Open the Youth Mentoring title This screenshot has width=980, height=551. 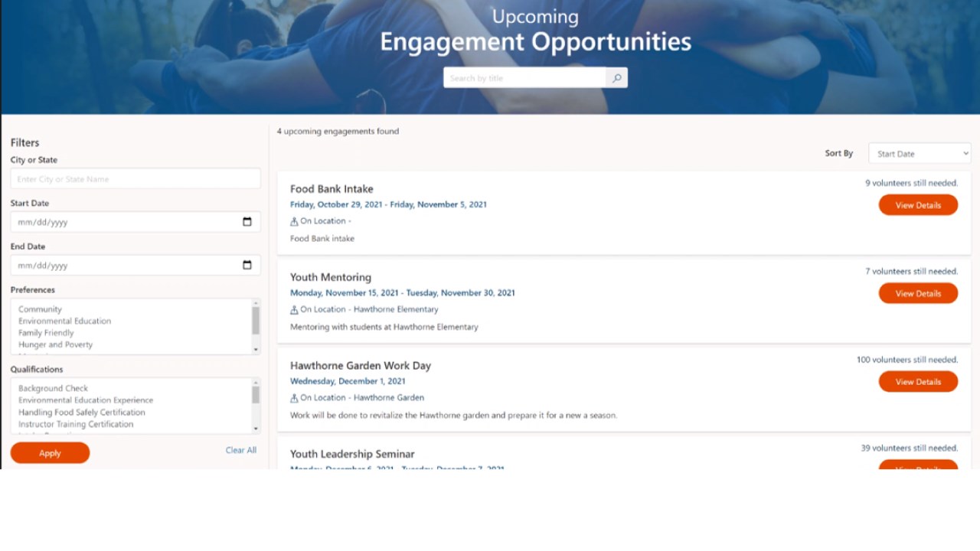tap(331, 277)
